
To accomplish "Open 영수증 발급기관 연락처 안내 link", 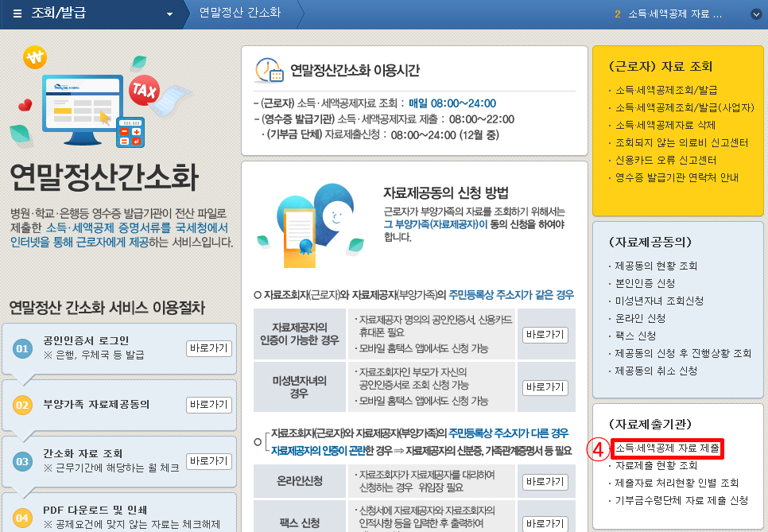I will click(677, 178).
